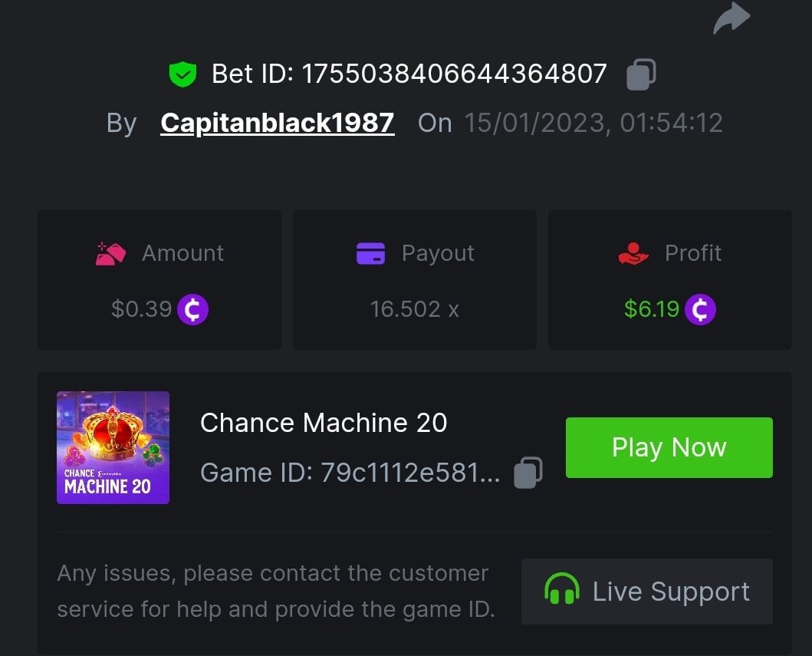812x656 pixels.
Task: Click the green headphones support icon
Action: coord(561,592)
